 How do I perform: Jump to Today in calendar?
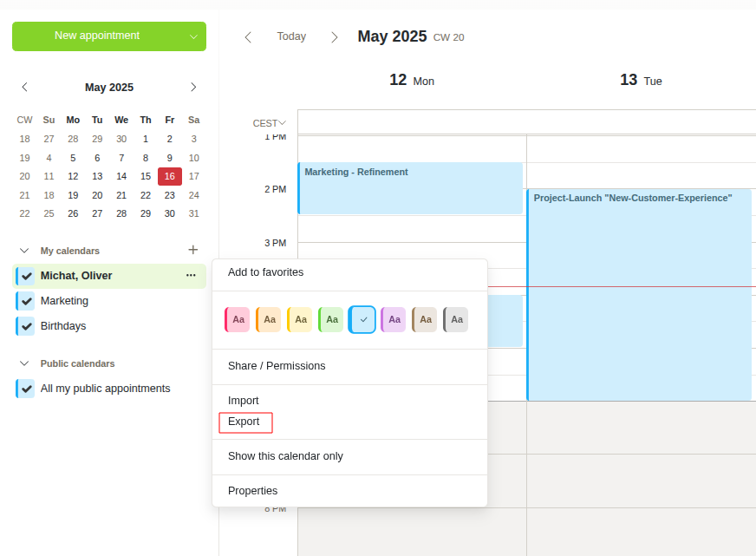pos(291,36)
